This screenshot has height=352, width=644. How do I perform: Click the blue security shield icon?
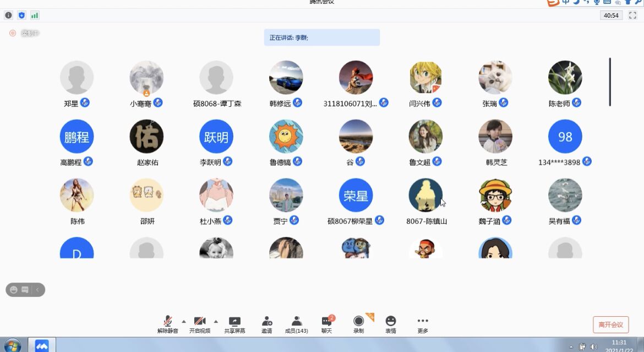[21, 15]
